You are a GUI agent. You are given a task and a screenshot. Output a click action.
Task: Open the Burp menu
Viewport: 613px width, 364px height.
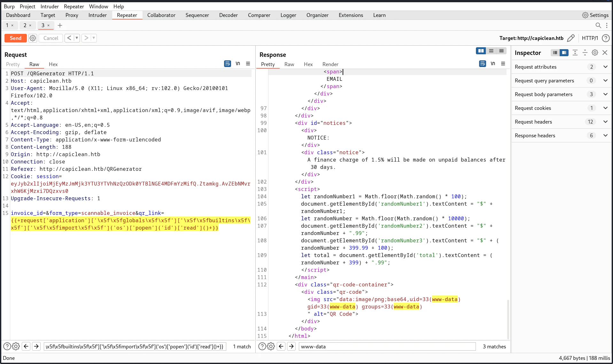click(9, 6)
